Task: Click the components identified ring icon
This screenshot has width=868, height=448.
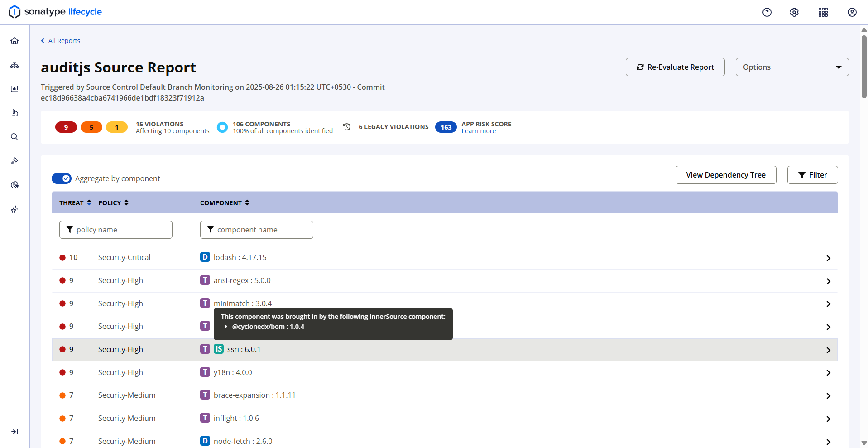Action: coord(222,127)
